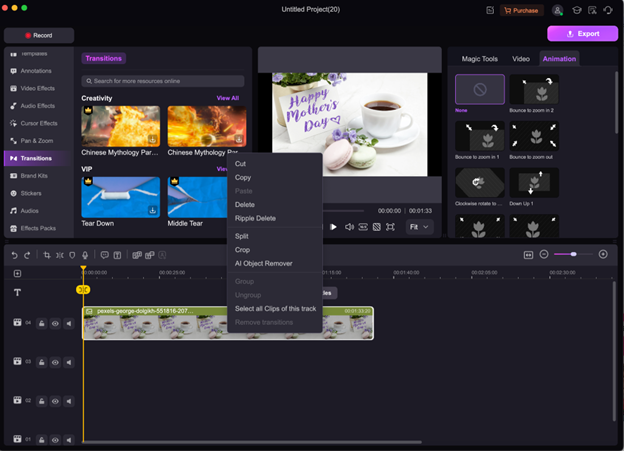Click the undo arrow in timeline toolbar
The height and width of the screenshot is (451, 624).
(x=14, y=255)
